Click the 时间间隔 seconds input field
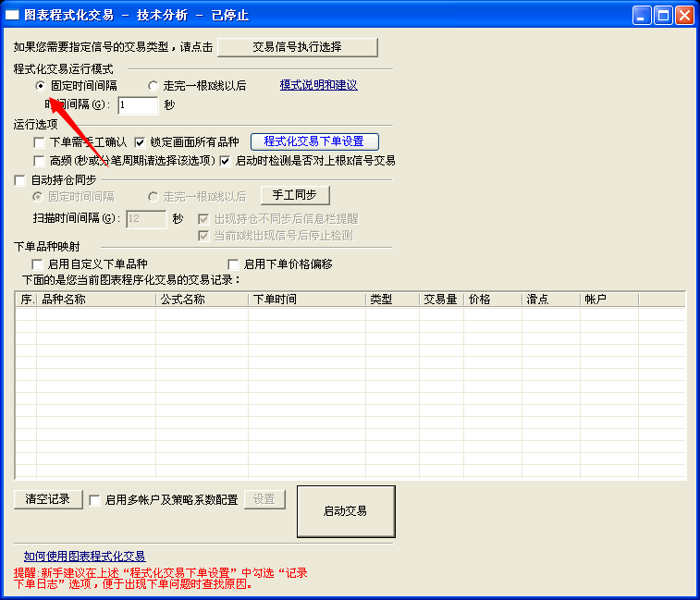Viewport: 700px width, 600px height. tap(138, 105)
